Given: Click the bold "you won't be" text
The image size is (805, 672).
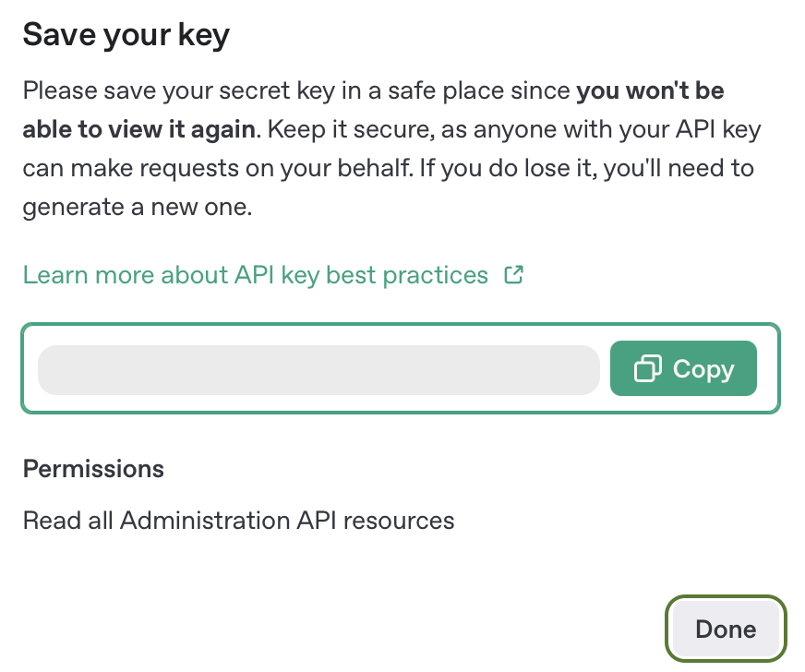Looking at the screenshot, I should 650,90.
